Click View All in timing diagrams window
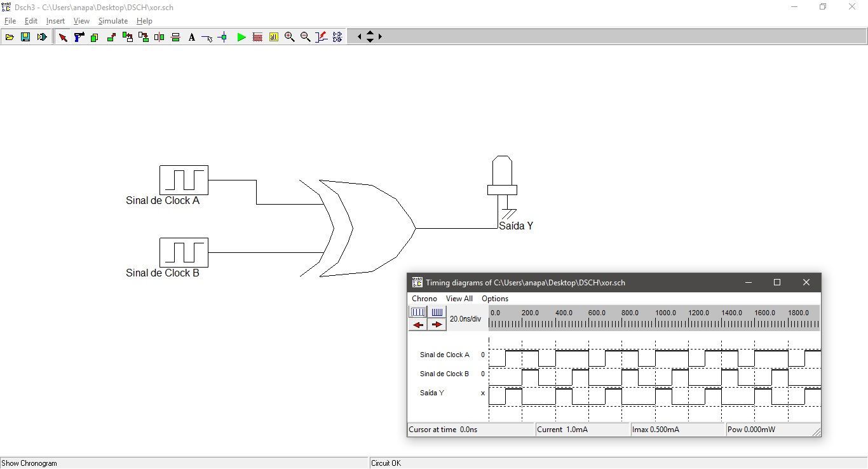The height and width of the screenshot is (469, 868). click(459, 299)
